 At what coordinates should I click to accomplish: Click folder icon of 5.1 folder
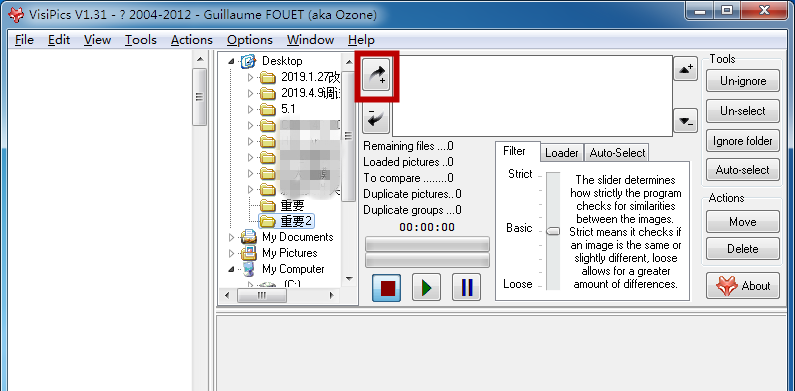click(267, 109)
